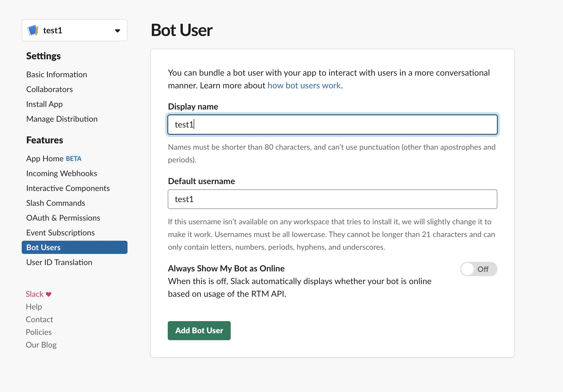Focus the Display name input field

tap(332, 124)
